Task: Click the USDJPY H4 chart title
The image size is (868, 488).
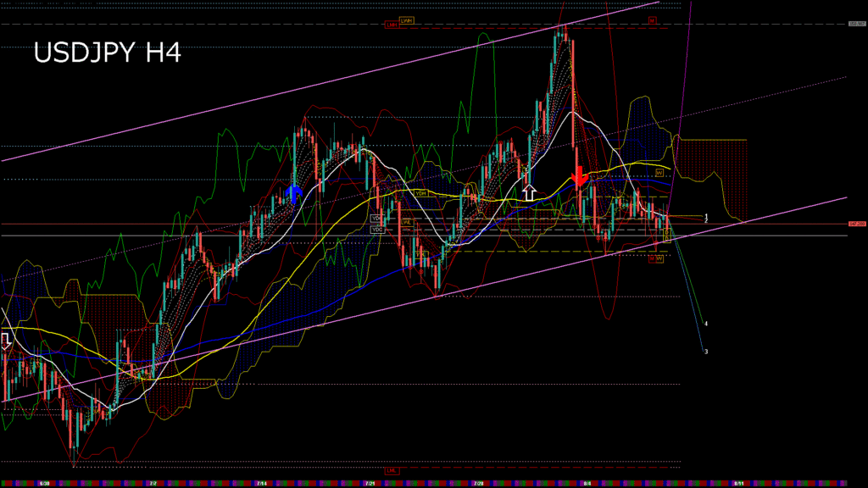Action: coord(107,53)
